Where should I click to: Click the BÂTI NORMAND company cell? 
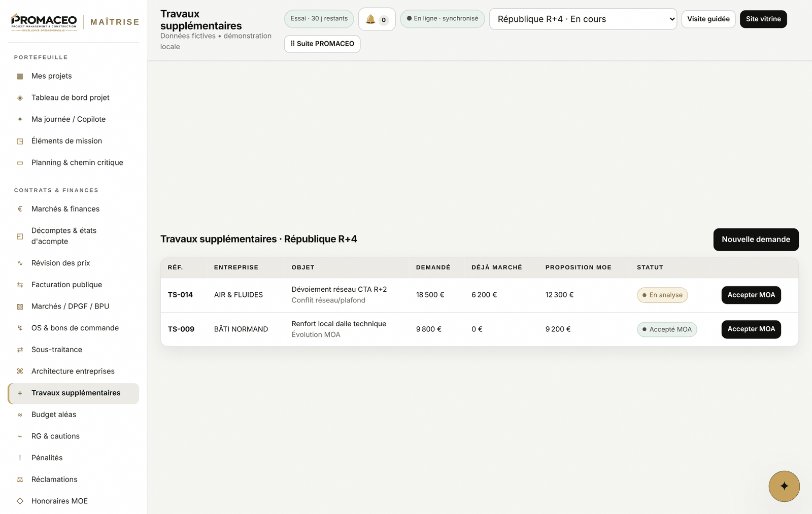pos(241,329)
